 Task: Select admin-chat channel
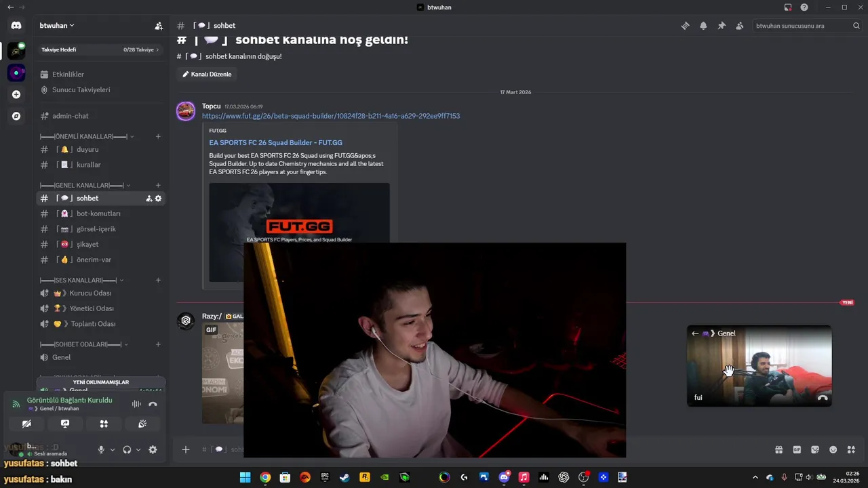point(100,116)
